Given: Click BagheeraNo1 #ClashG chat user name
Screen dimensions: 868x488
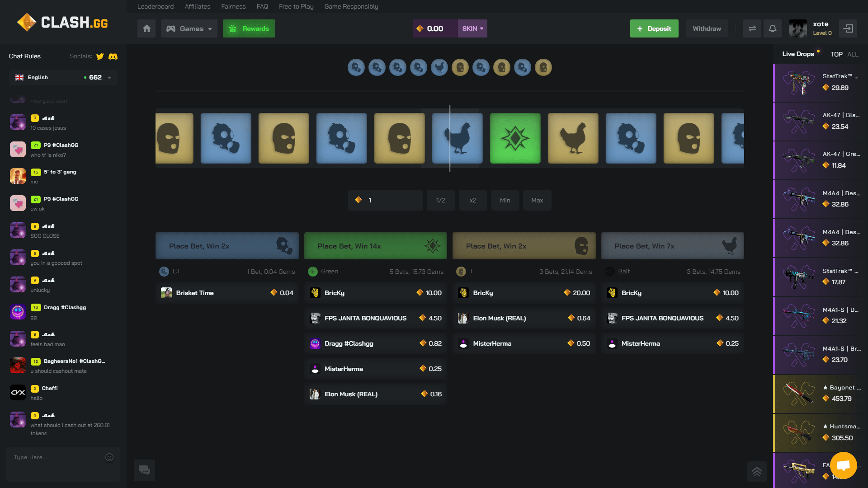Looking at the screenshot, I should 74,361.
